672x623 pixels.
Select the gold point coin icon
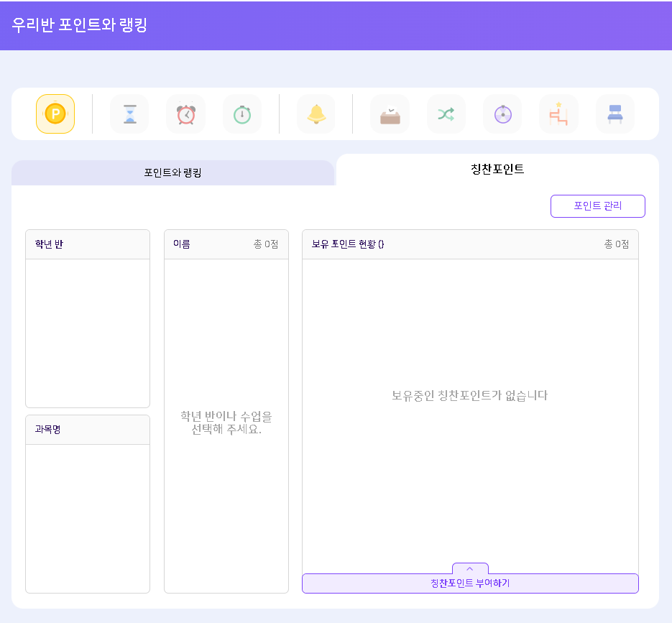pos(55,114)
